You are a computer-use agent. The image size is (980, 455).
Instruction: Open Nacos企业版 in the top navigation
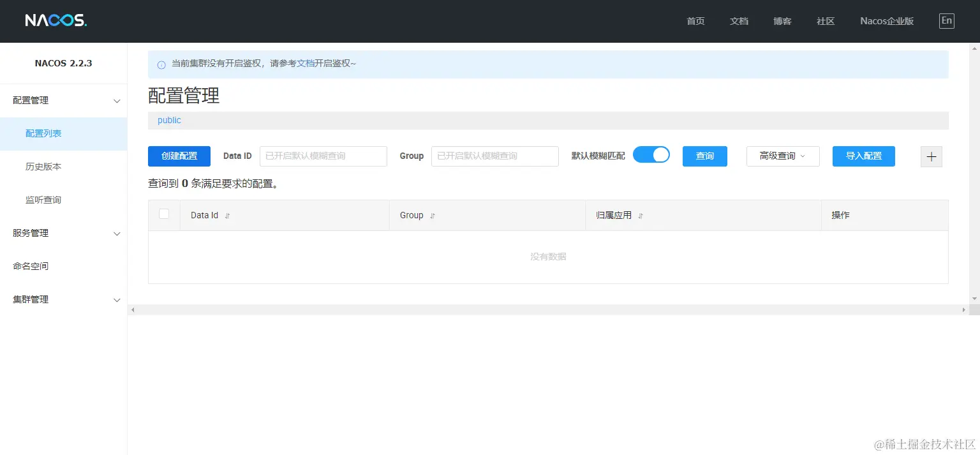click(x=887, y=21)
